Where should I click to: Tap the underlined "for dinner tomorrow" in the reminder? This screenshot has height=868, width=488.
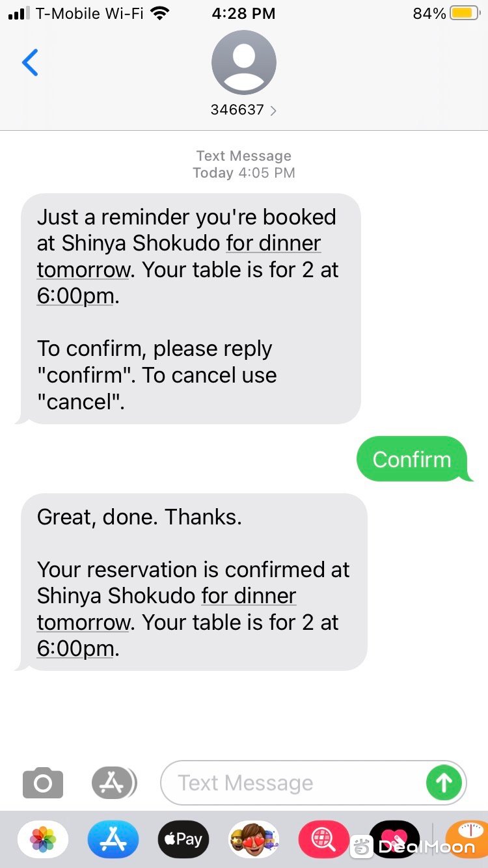click(179, 256)
